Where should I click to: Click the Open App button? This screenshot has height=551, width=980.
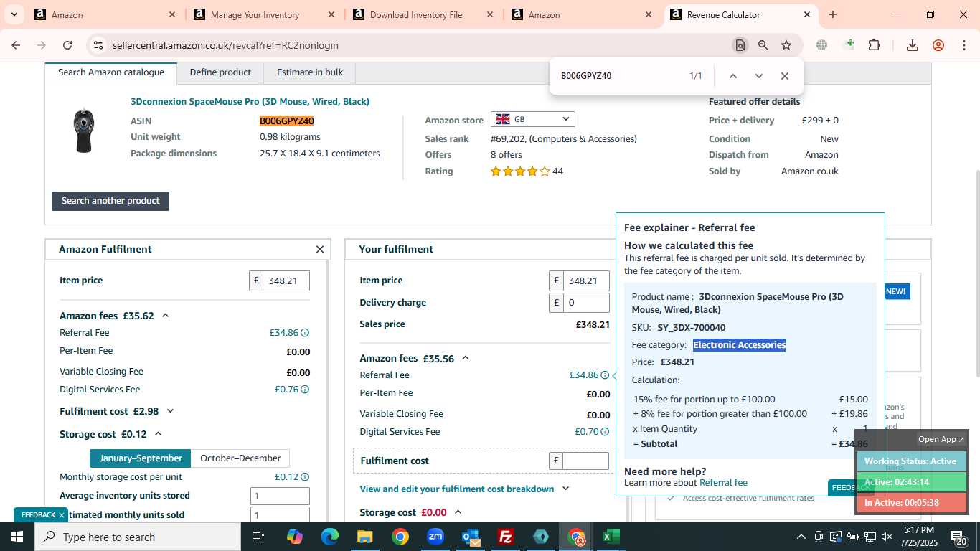tap(941, 439)
